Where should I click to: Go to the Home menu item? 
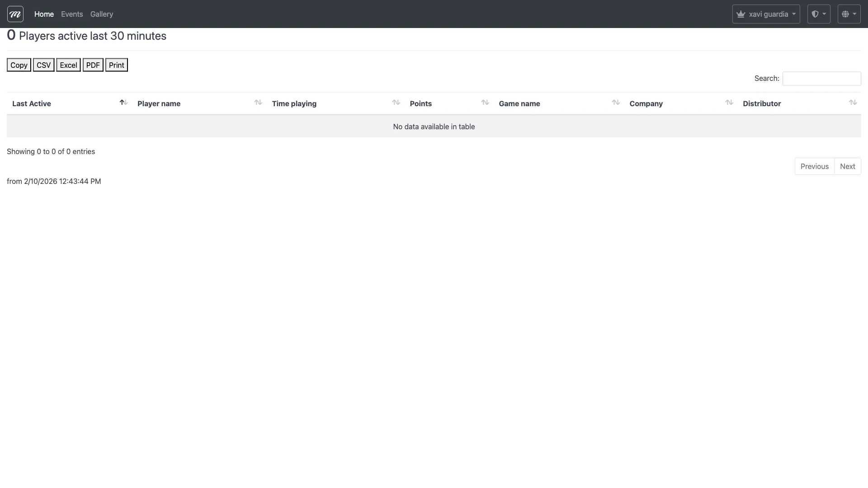(x=44, y=14)
